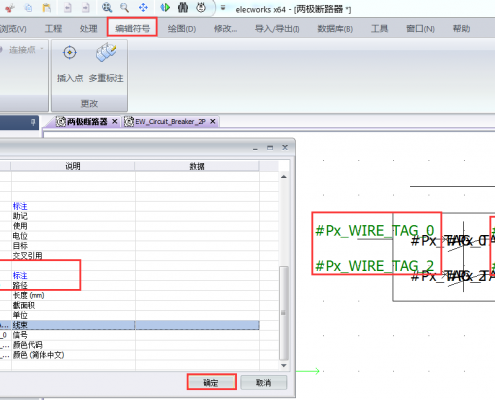Click the green arrow update icon
The height and width of the screenshot is (400, 495).
pos(165,7)
